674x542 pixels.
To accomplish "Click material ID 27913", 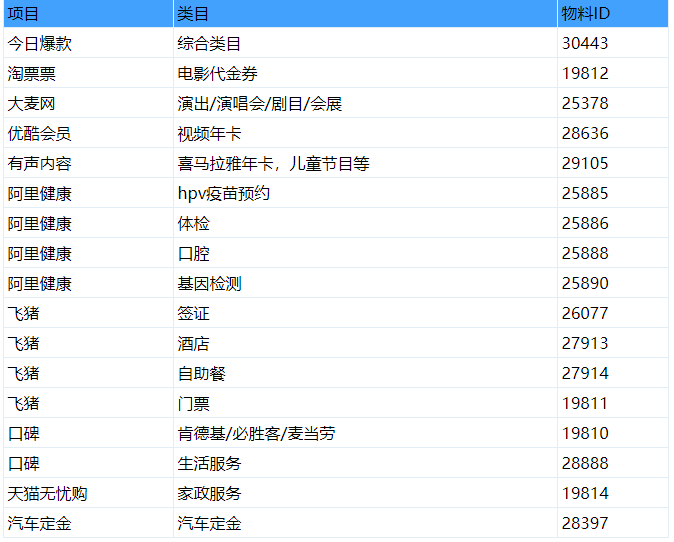I will (x=613, y=343).
